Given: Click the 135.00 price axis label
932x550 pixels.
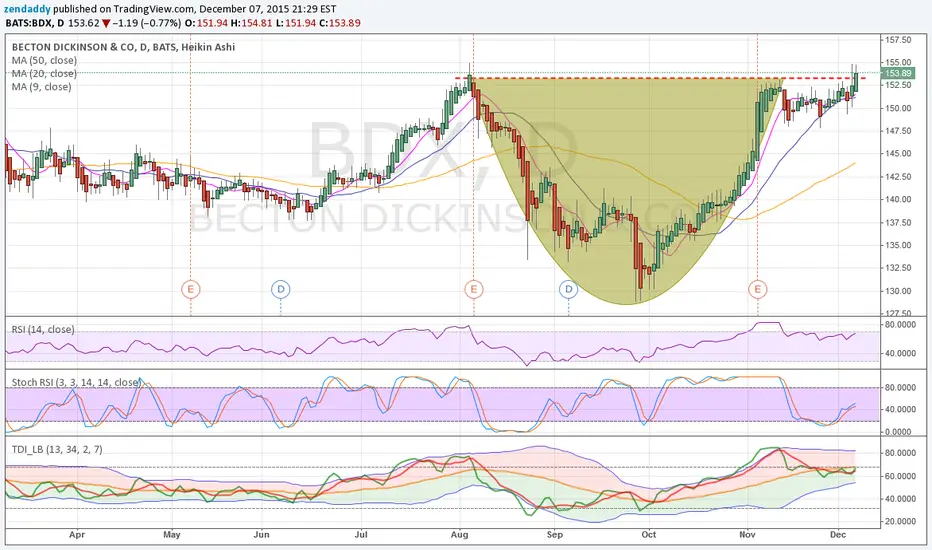Looking at the screenshot, I should click(x=898, y=245).
